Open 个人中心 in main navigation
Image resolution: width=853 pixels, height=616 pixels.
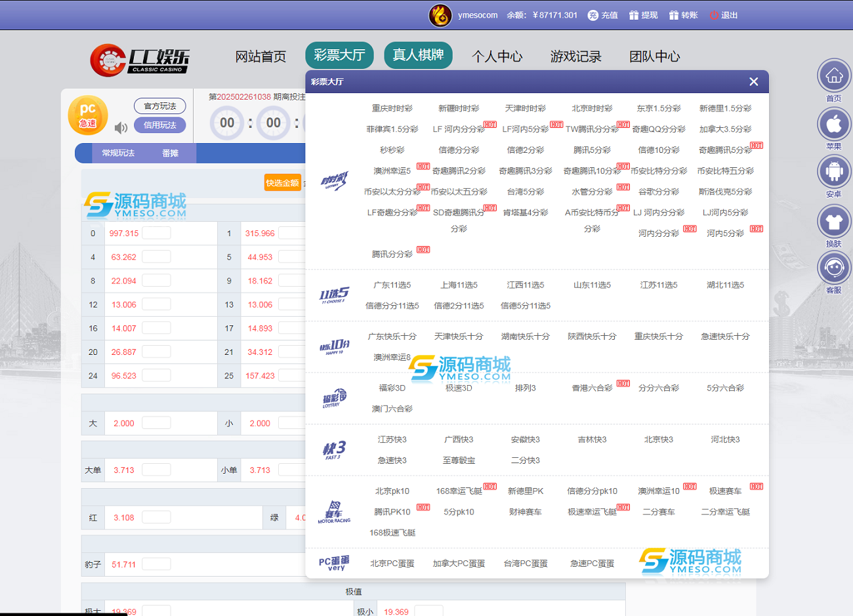(x=497, y=56)
